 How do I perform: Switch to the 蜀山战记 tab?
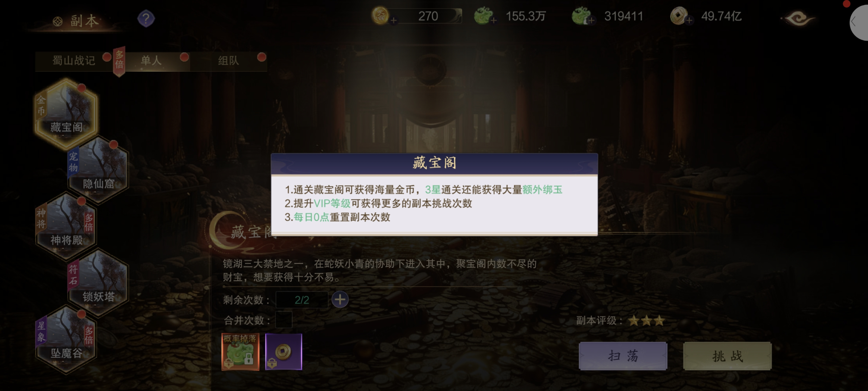74,61
